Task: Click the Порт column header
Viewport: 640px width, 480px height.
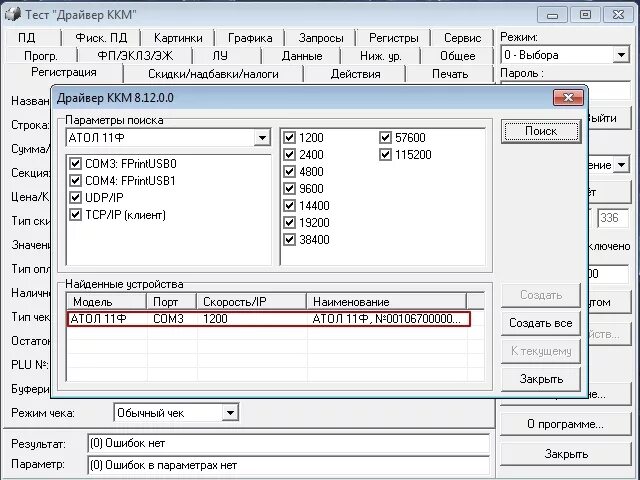Action: (x=171, y=302)
